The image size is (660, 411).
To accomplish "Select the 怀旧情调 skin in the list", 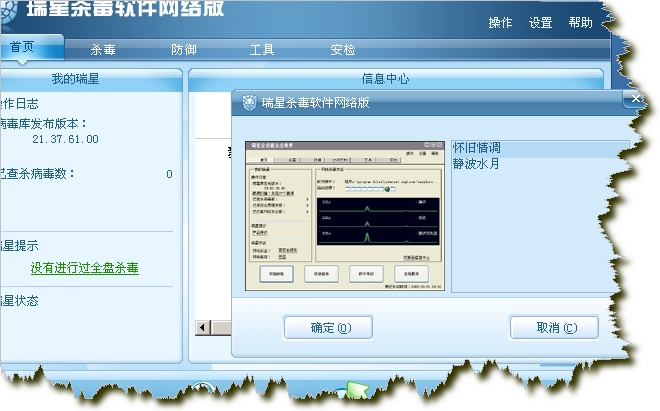I will coord(540,148).
